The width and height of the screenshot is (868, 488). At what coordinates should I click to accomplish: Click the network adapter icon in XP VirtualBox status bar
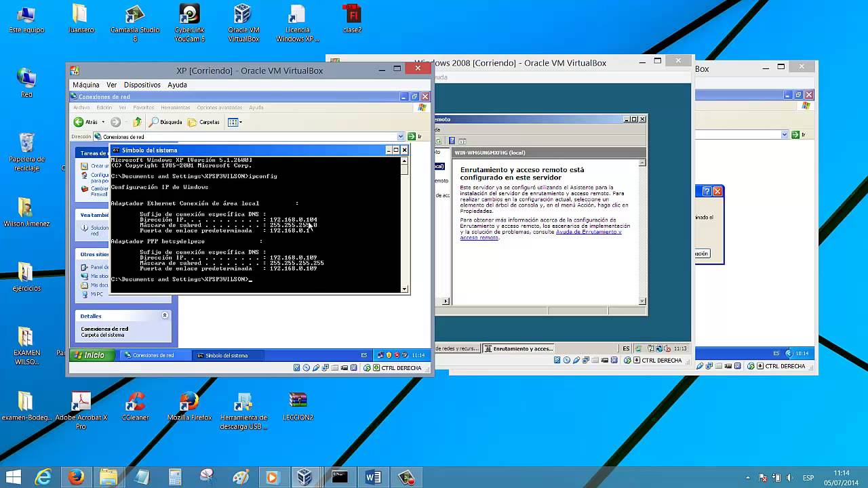(325, 368)
